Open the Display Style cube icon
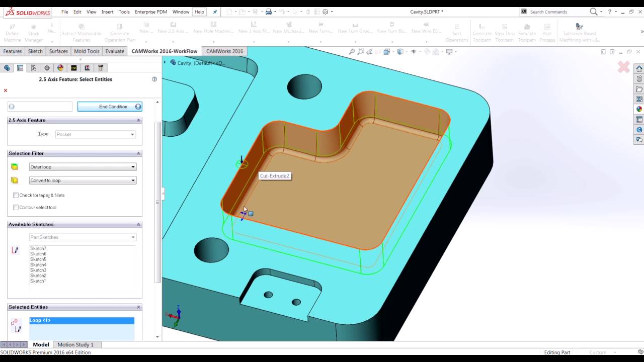 [x=400, y=51]
